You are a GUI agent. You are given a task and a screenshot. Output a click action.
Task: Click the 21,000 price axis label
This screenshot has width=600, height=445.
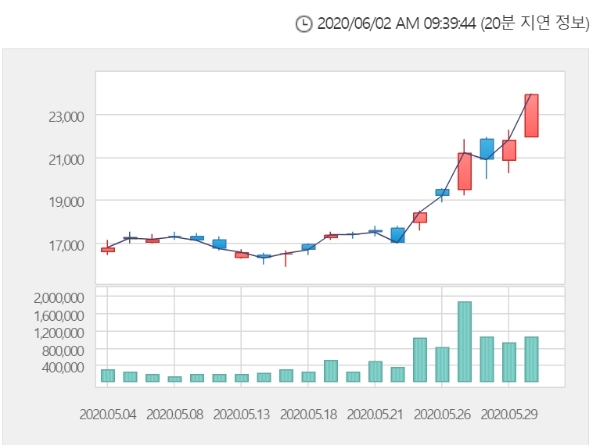[x=66, y=160]
